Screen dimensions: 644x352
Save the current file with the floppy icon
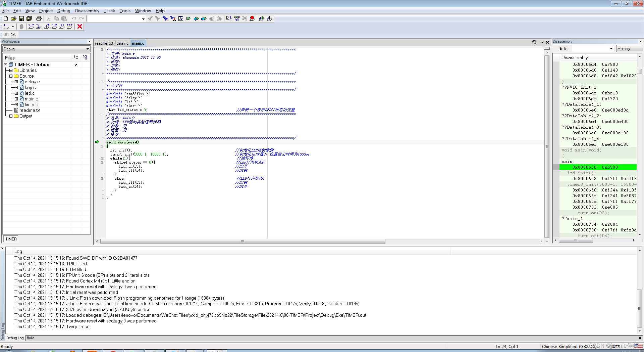(21, 18)
